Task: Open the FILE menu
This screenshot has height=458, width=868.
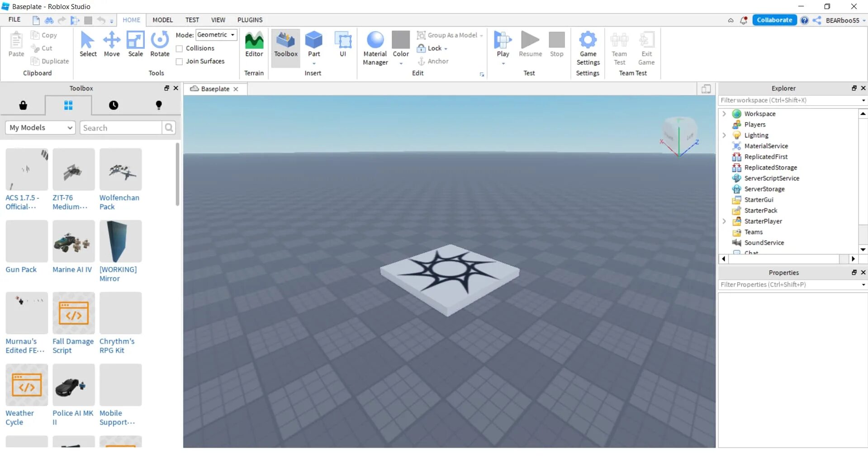Action: pyautogui.click(x=14, y=20)
